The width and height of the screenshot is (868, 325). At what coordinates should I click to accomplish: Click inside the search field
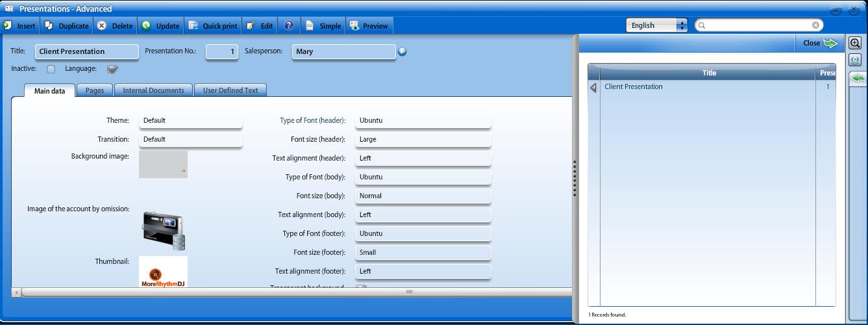click(x=759, y=25)
